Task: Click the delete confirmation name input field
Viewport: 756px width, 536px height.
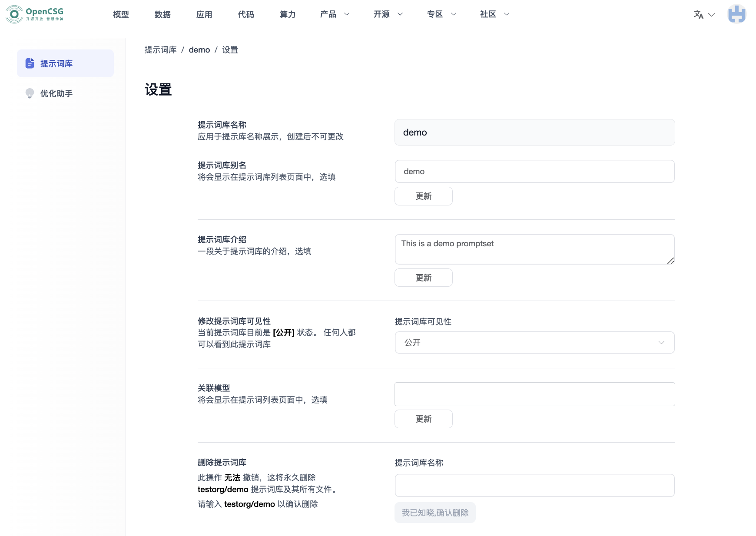Action: [534, 486]
